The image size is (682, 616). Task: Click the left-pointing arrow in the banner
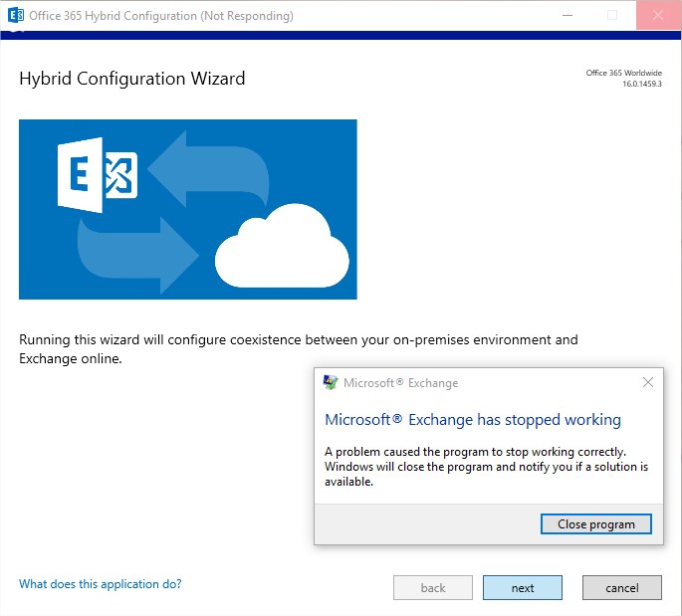208,168
